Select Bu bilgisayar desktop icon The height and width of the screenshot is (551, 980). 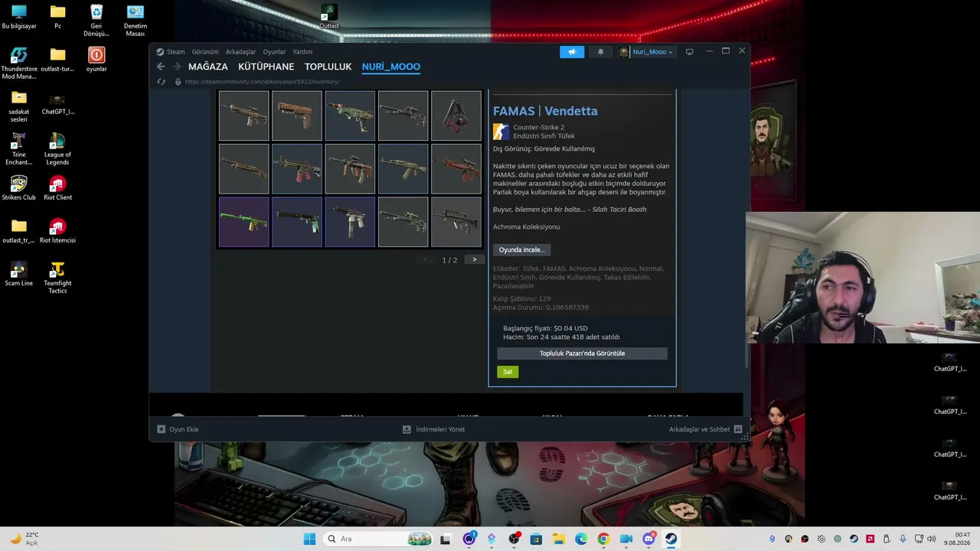pyautogui.click(x=19, y=17)
